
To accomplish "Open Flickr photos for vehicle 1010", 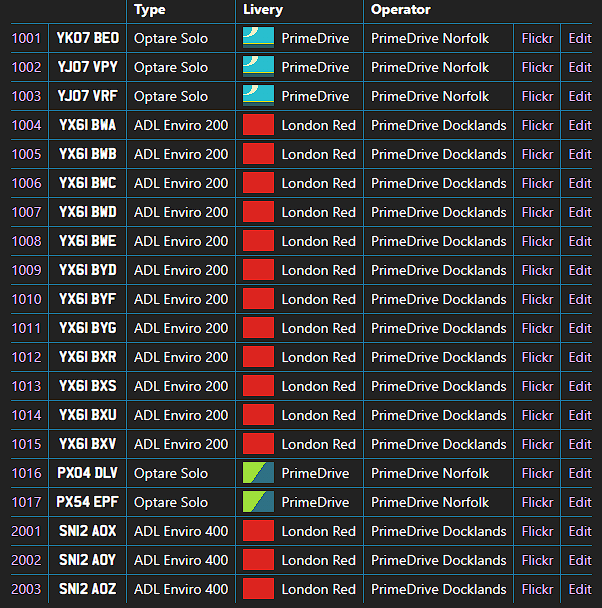I will (x=537, y=299).
